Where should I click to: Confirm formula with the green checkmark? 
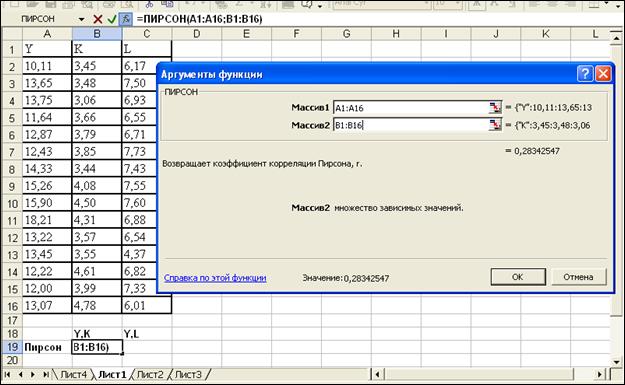tap(112, 19)
